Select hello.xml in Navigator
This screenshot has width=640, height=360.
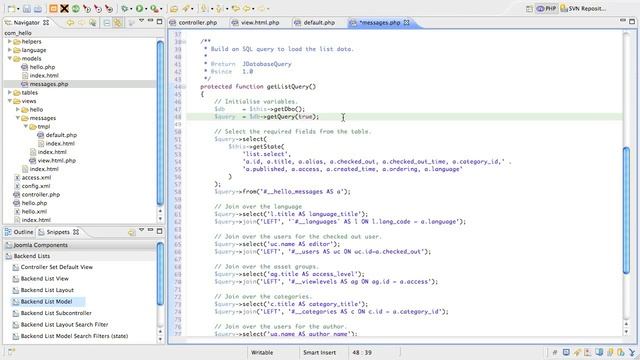34,211
